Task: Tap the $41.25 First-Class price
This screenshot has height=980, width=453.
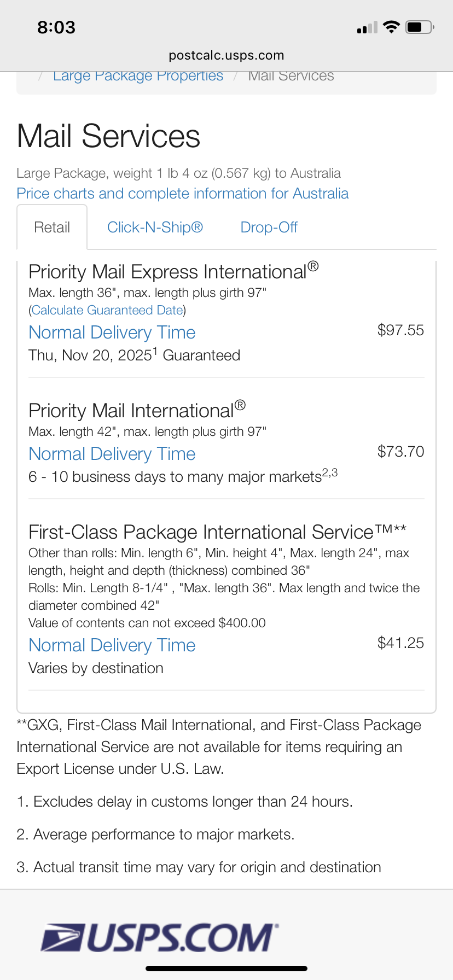Action: 400,643
